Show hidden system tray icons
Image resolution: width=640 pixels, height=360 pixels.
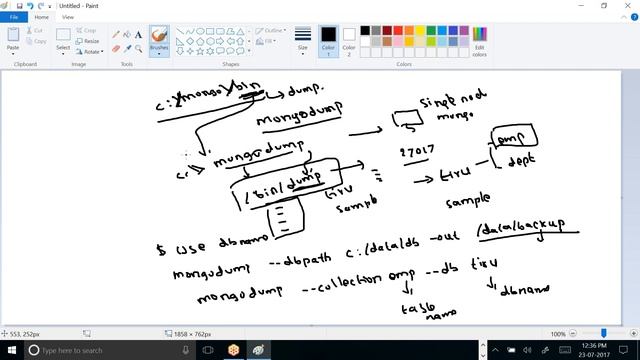pos(495,350)
